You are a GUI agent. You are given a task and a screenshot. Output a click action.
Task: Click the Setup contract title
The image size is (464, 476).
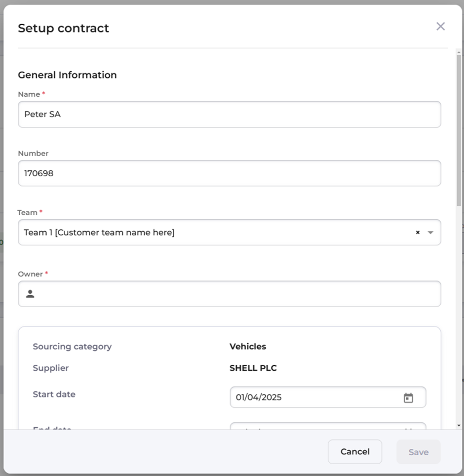pos(64,28)
